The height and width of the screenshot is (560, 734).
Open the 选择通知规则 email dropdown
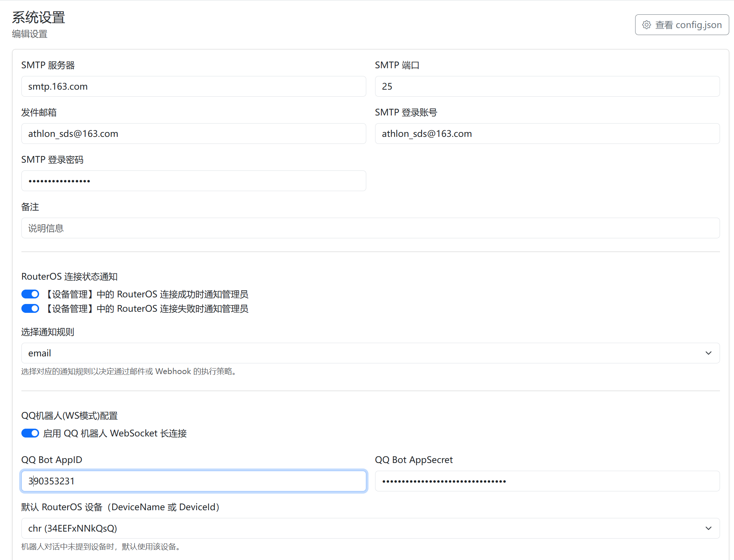[370, 353]
